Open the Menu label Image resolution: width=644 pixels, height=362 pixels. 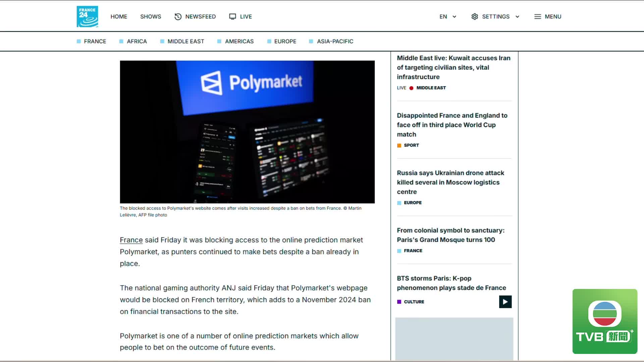pyautogui.click(x=553, y=16)
